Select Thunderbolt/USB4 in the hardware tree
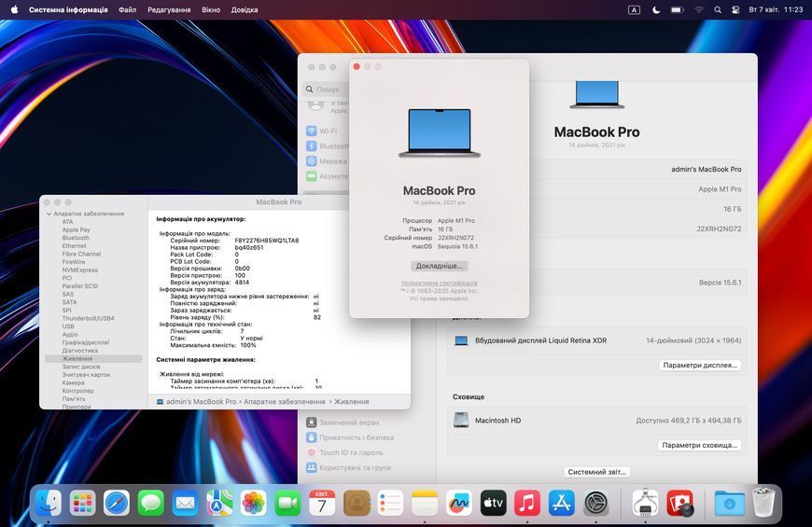Screen dimensions: 812x527 tap(88, 318)
